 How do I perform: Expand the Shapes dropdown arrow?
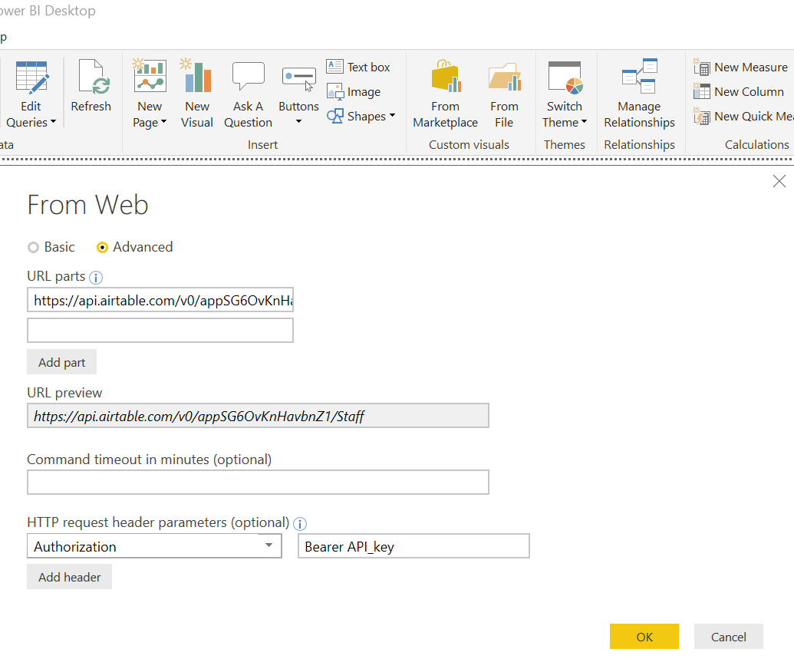coord(393,116)
